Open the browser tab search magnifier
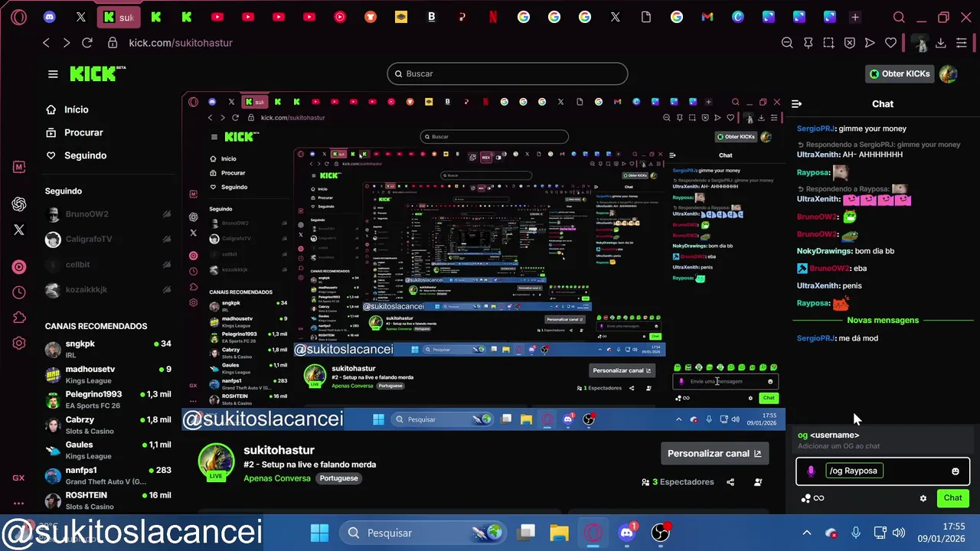 [x=899, y=17]
